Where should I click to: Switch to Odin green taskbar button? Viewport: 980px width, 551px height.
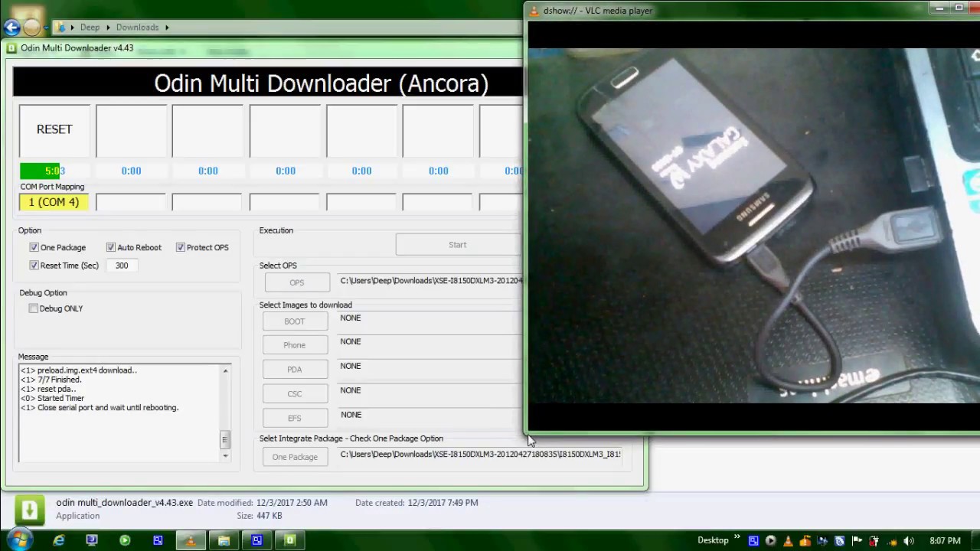pos(290,540)
